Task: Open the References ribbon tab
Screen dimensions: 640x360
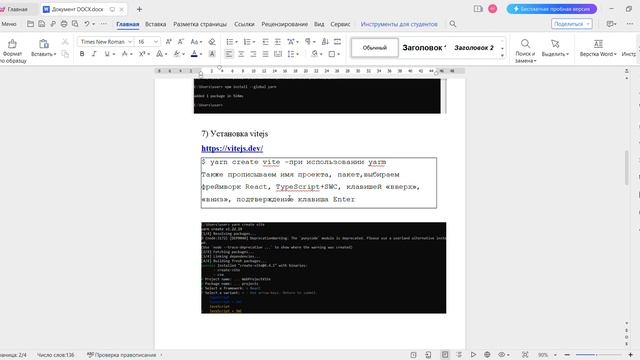Action: click(x=244, y=24)
